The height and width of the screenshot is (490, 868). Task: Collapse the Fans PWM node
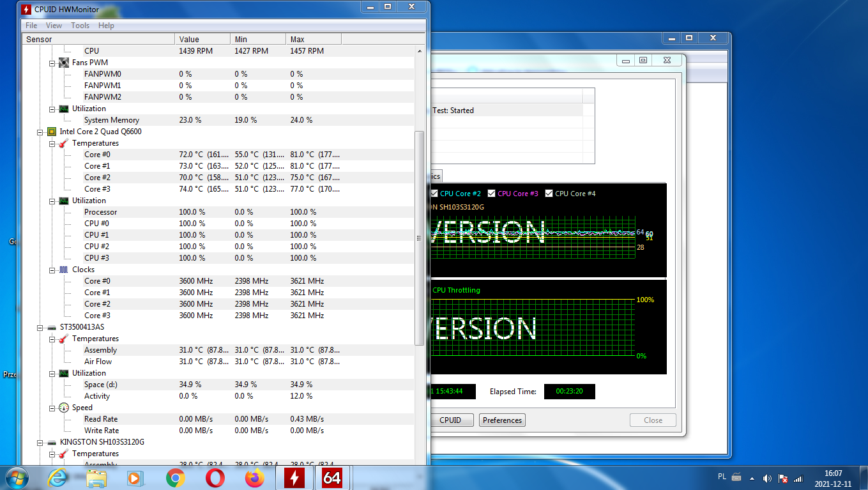(52, 63)
